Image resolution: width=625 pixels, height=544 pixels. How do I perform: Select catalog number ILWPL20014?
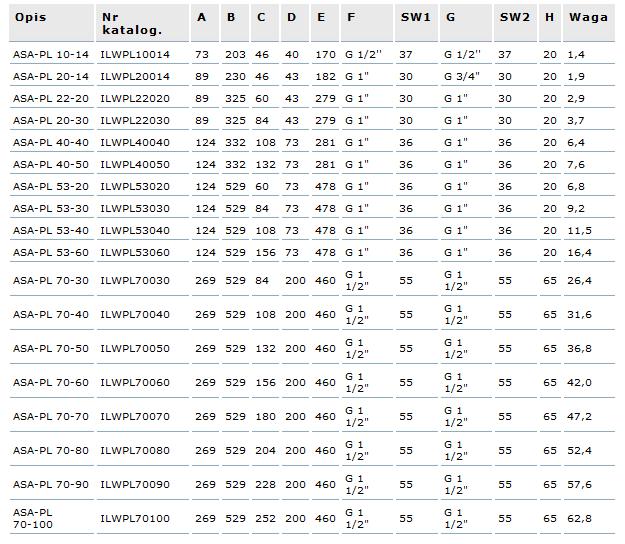[x=135, y=77]
